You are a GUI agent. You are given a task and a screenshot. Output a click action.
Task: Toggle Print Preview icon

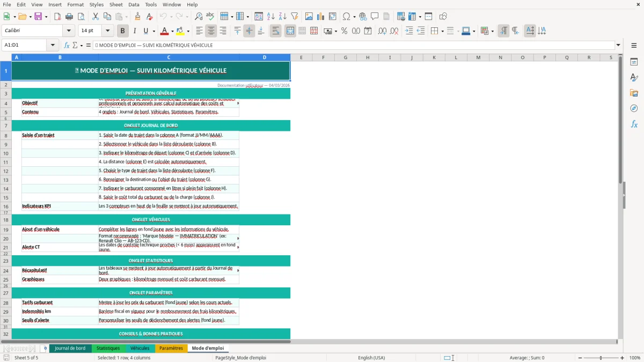[x=80, y=17]
